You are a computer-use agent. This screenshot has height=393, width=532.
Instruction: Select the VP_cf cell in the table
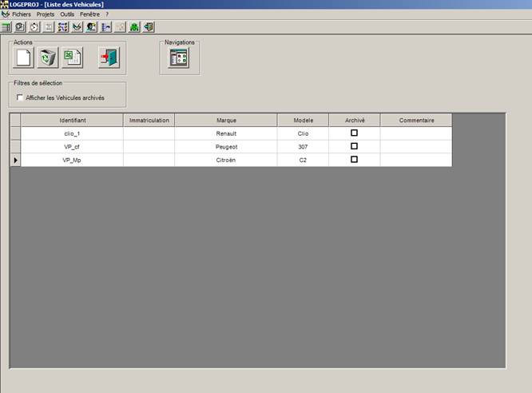pos(72,147)
